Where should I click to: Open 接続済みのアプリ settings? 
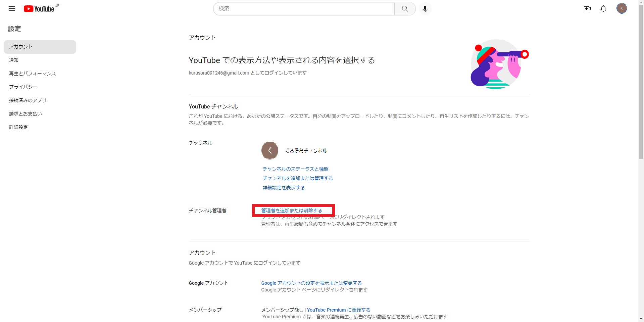28,100
